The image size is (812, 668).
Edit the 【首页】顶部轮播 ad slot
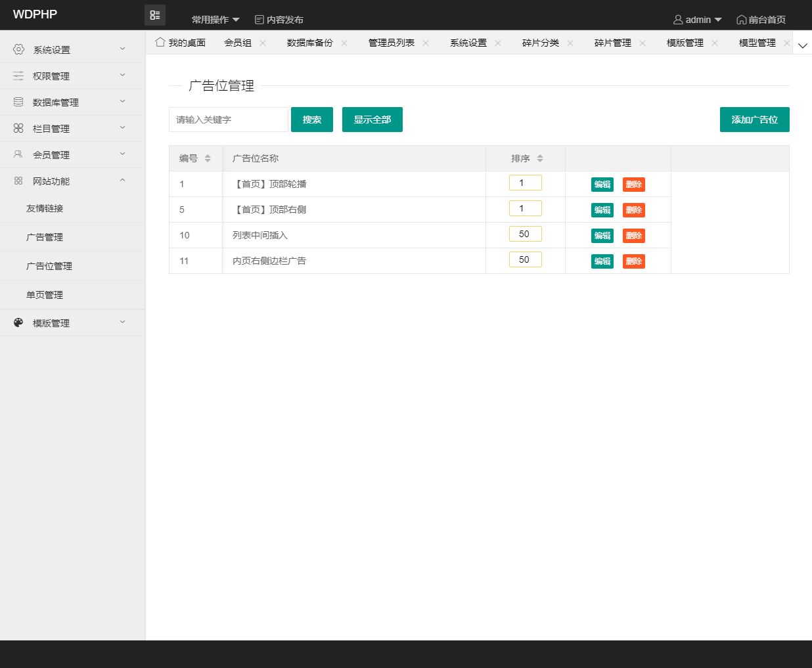tap(602, 185)
